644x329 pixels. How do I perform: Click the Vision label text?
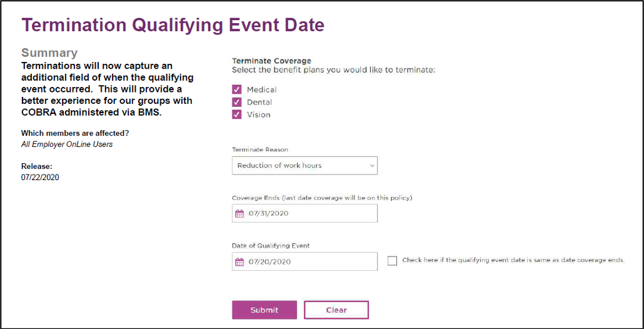click(258, 115)
